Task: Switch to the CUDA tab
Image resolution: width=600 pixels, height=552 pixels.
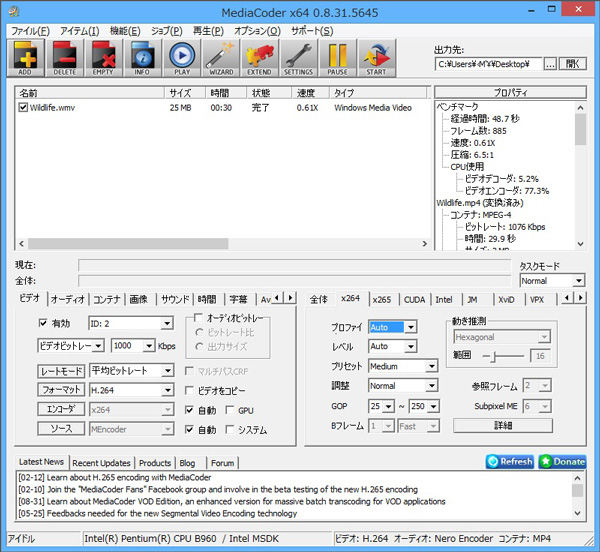Action: coord(414,300)
